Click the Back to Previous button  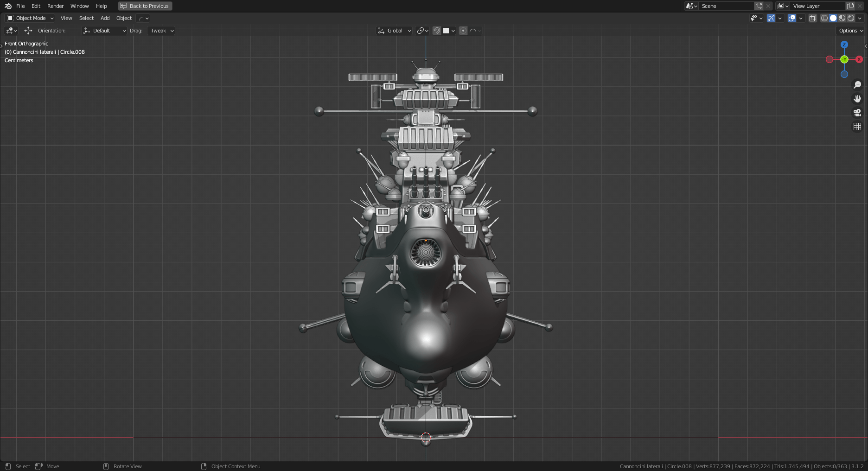point(145,6)
